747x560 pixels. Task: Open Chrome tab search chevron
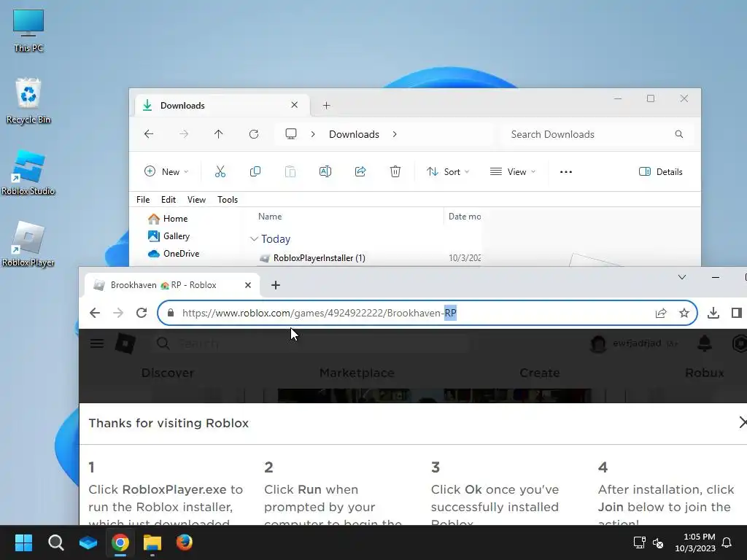point(682,277)
